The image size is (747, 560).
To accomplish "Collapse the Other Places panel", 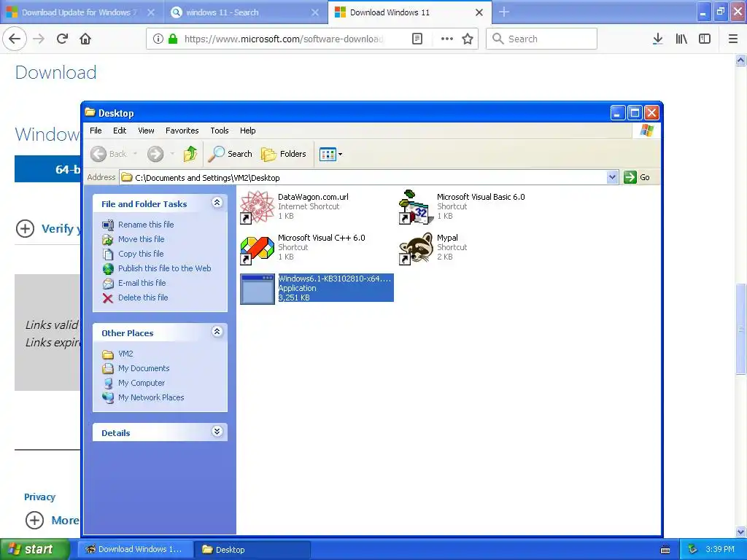I will [x=217, y=332].
